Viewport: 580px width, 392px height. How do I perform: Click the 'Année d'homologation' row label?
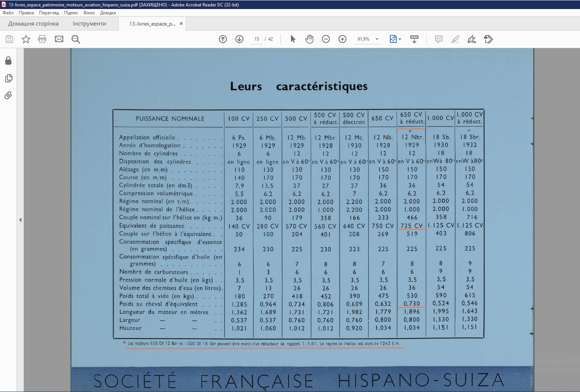(x=150, y=145)
